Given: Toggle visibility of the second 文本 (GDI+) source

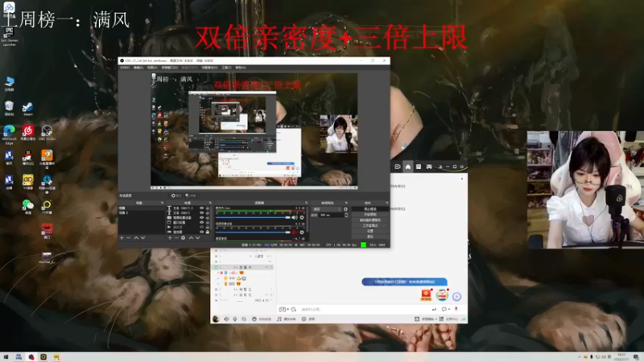Looking at the screenshot, I should point(202,213).
